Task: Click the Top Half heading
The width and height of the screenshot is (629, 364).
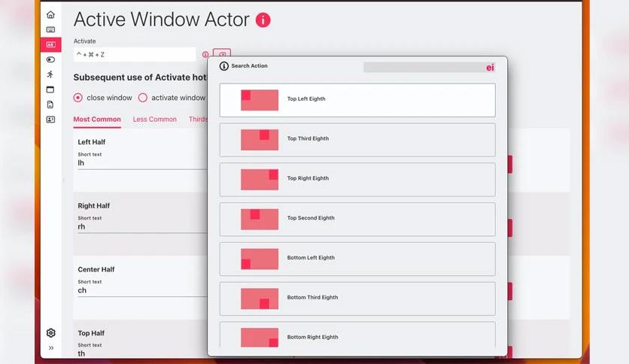Action: click(91, 333)
